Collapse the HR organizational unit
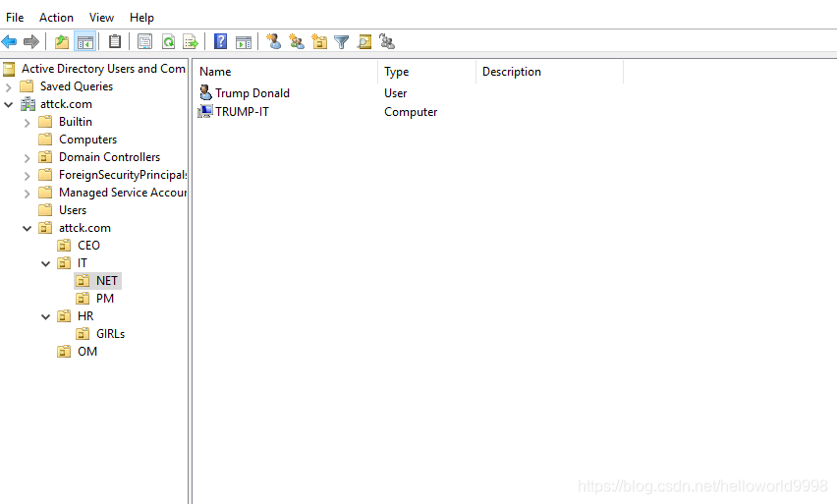The image size is (837, 504). pos(46,316)
